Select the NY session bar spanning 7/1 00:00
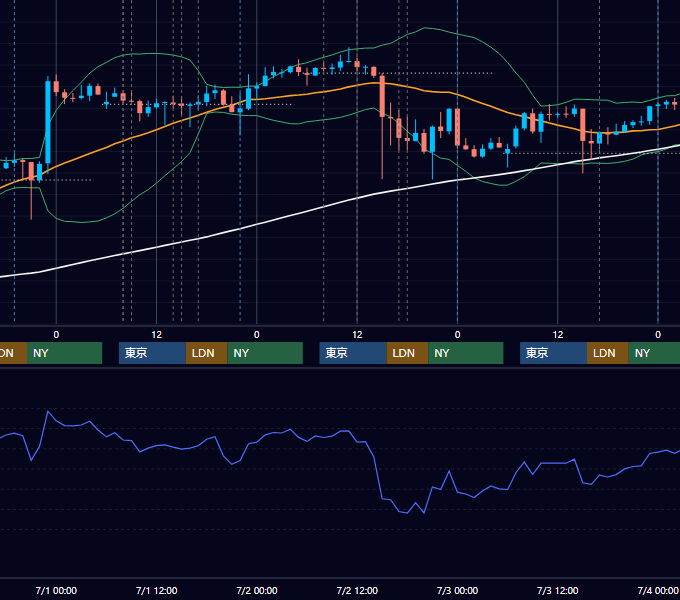Viewport: 680px width, 600px height. coord(64,353)
